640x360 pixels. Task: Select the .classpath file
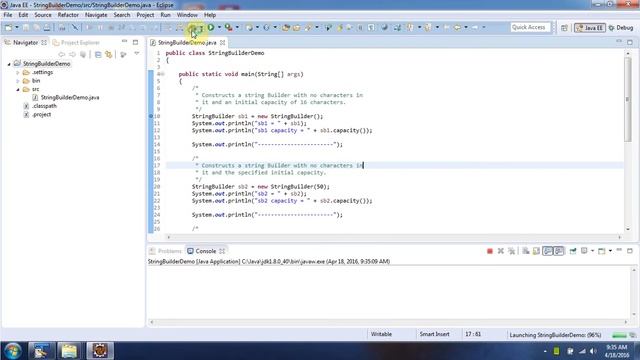pos(44,106)
